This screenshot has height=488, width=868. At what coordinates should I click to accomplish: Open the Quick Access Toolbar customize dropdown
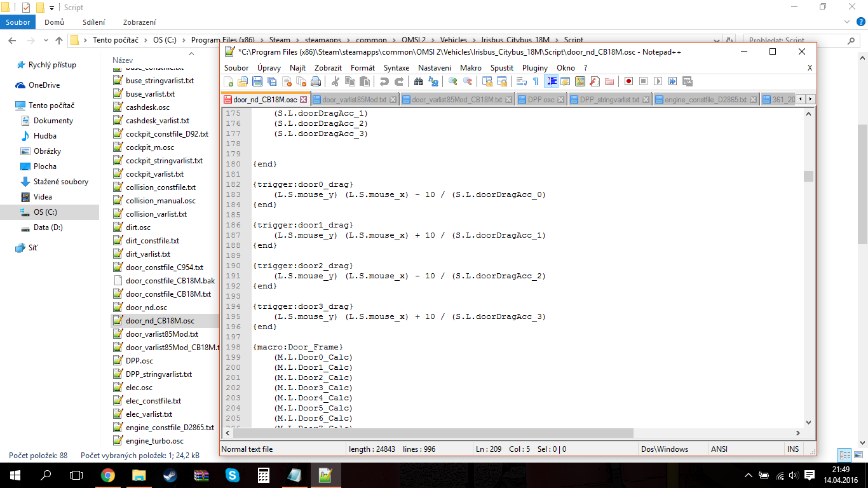(51, 8)
